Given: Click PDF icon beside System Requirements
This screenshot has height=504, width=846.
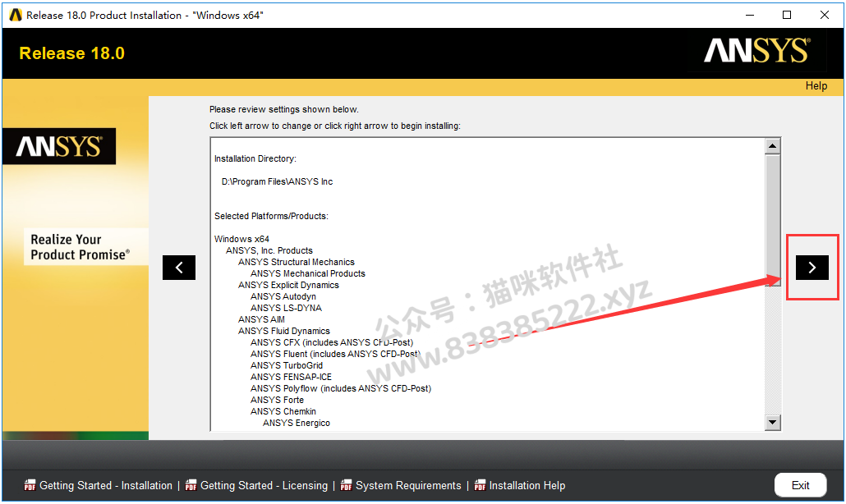Looking at the screenshot, I should tap(346, 485).
